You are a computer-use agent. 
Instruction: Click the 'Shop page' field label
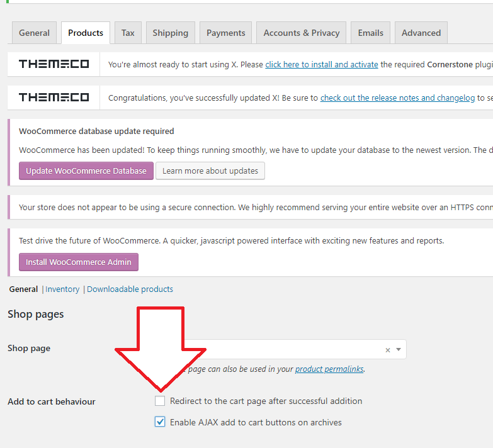29,348
